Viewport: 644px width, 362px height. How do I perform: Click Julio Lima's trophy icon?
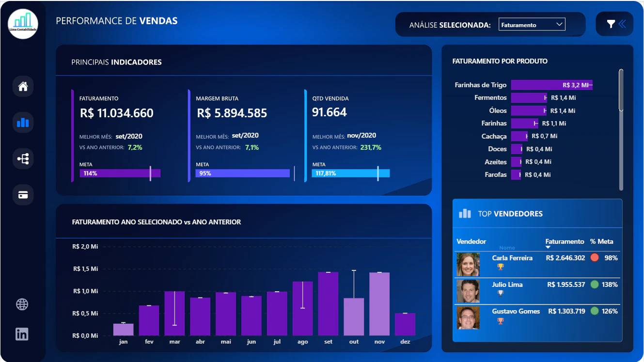tap(501, 293)
